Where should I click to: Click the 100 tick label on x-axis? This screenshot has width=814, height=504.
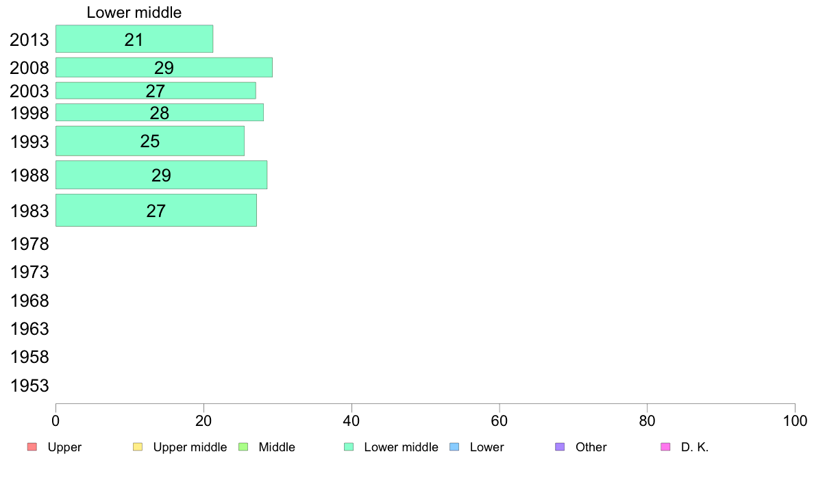click(x=795, y=421)
